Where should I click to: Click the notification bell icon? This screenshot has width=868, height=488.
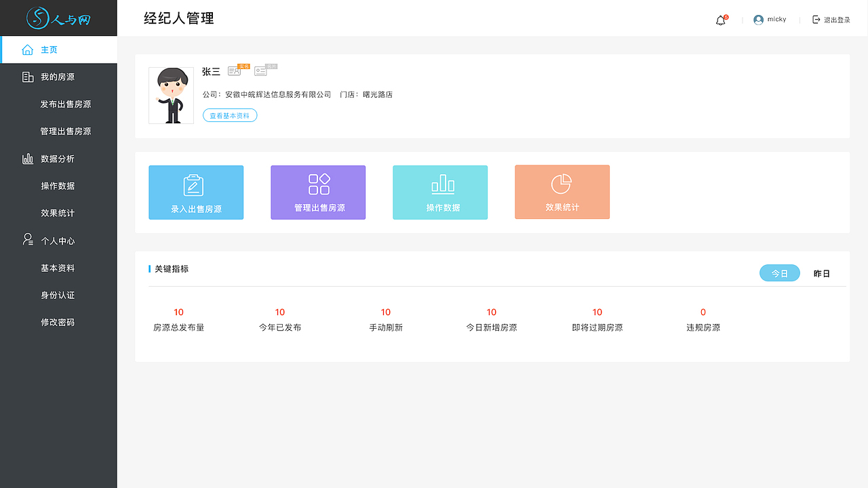719,20
